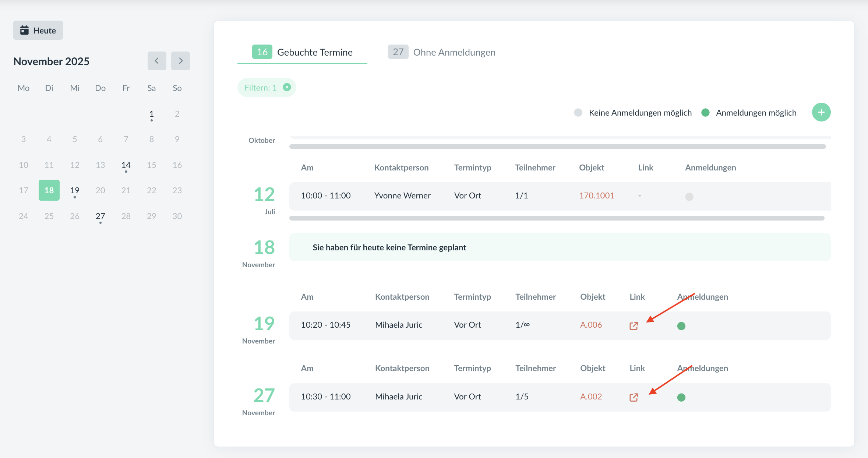Open external link icon for A.006 appointment
This screenshot has height=458, width=868.
[x=633, y=326]
